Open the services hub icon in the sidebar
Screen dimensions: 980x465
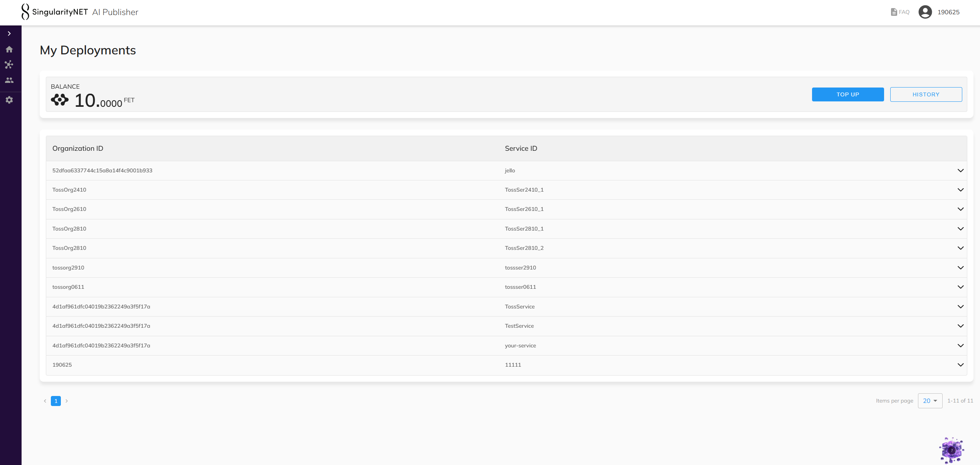[x=10, y=65]
